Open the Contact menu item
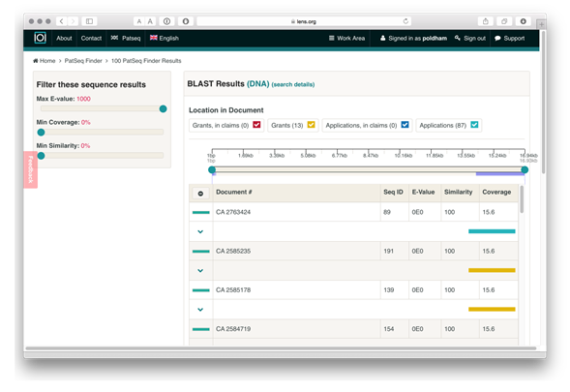 tap(91, 38)
